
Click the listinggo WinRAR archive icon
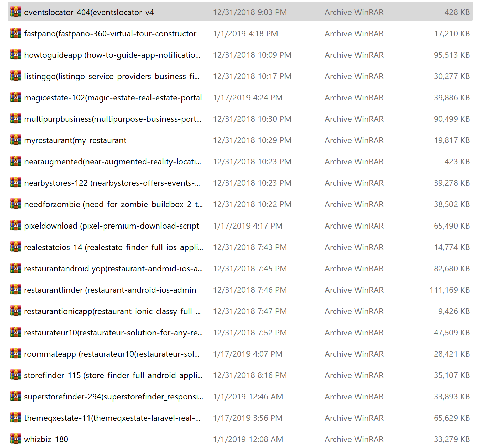tap(16, 76)
